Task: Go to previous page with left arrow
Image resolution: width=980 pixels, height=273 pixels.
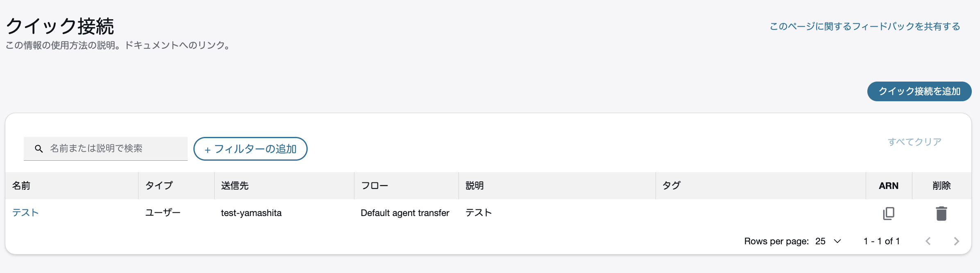Action: 928,241
